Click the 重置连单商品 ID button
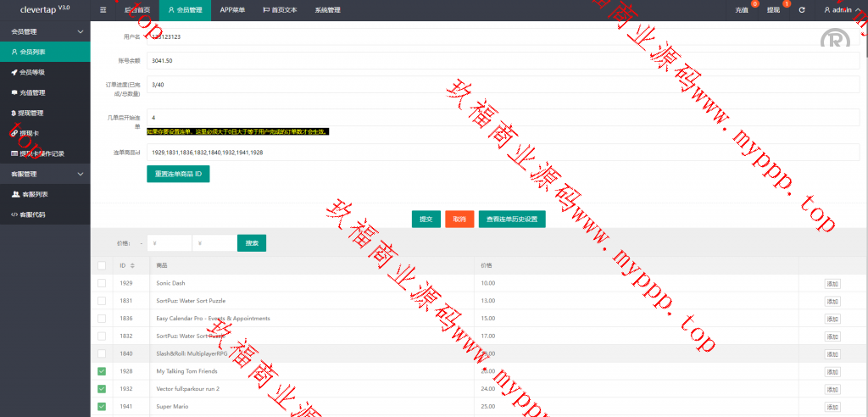868x417 pixels. click(x=178, y=174)
